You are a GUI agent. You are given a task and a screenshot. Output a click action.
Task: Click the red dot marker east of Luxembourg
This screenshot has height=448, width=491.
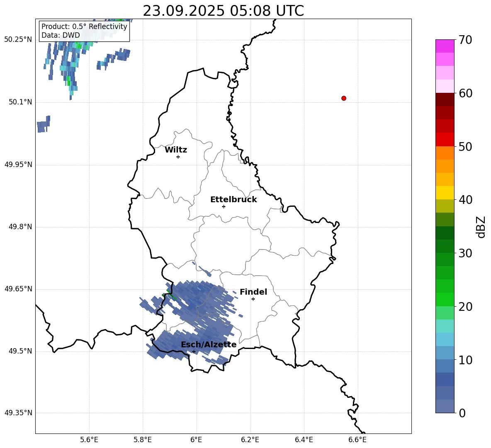coord(344,98)
